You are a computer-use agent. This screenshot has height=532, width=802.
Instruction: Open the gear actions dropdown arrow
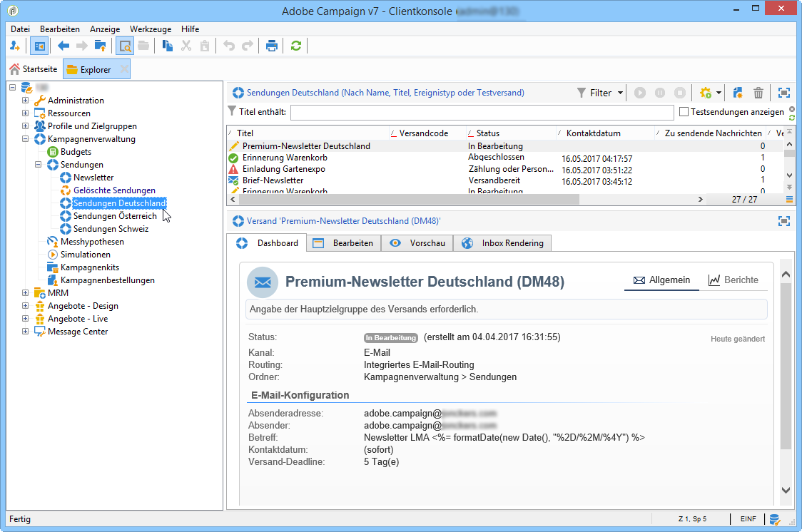719,93
